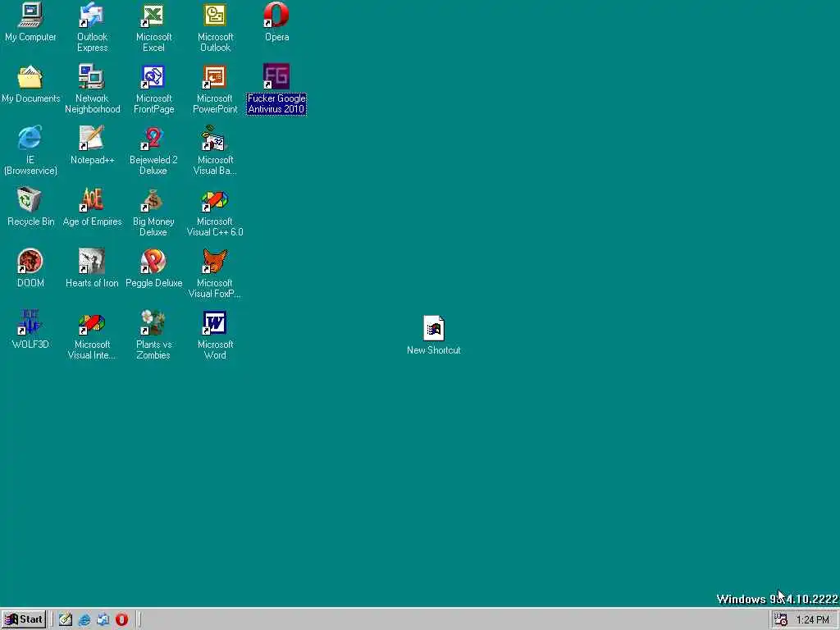Open the Start menu

click(24, 619)
